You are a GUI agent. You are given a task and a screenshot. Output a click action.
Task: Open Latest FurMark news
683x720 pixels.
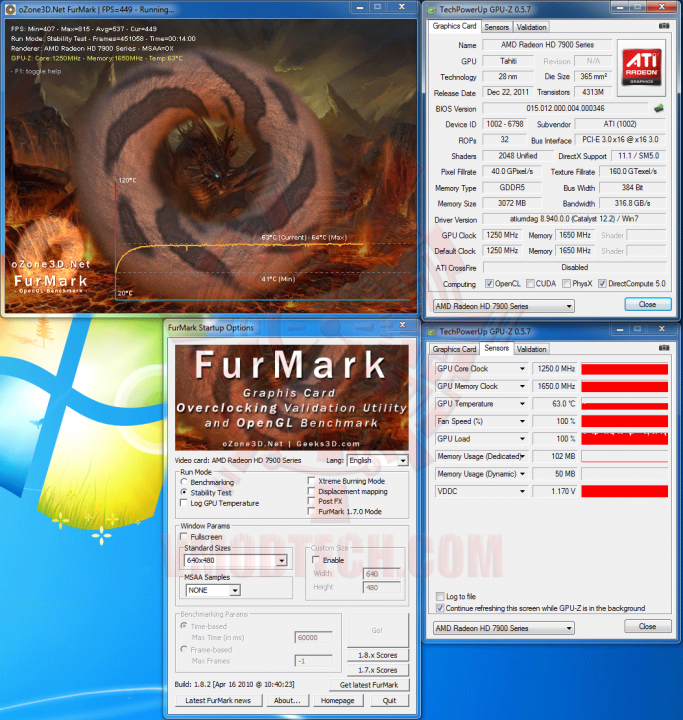(x=218, y=700)
